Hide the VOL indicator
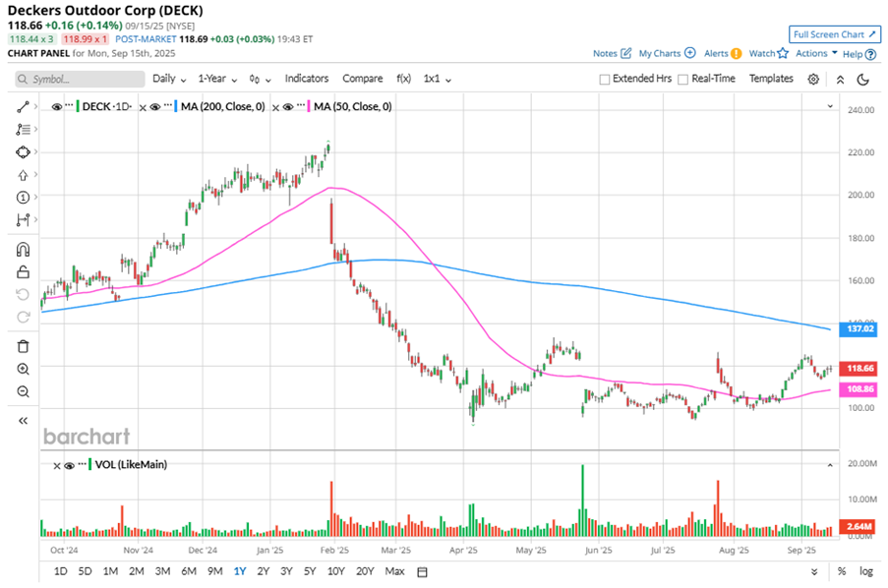This screenshot has width=888, height=588. pyautogui.click(x=70, y=465)
